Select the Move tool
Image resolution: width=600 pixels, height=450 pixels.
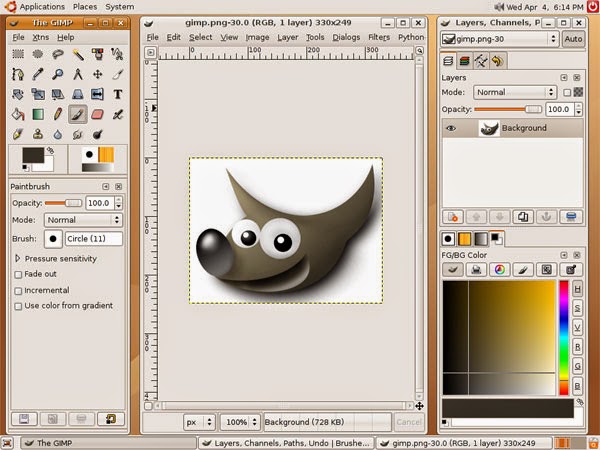[x=98, y=74]
